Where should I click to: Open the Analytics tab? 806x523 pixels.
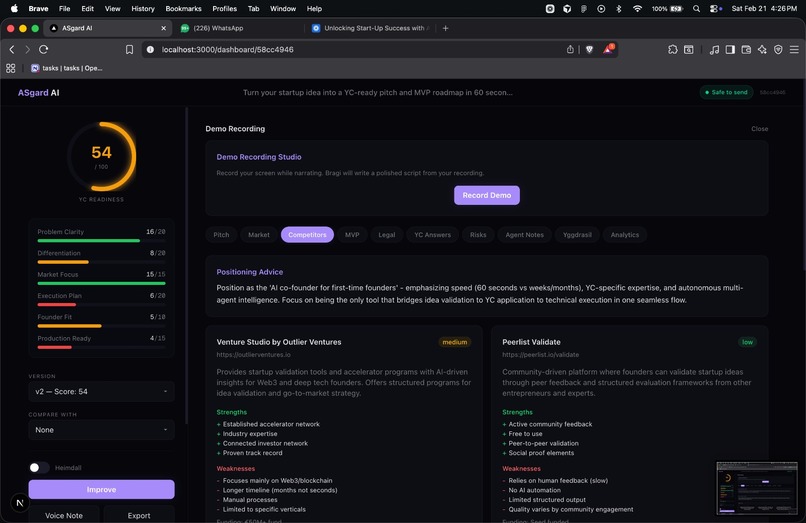click(625, 235)
